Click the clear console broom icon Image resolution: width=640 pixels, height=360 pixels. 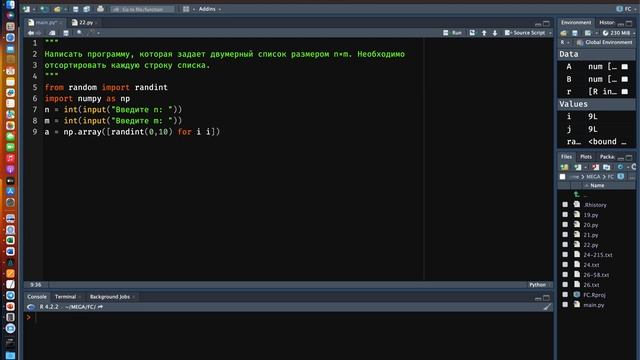547,307
